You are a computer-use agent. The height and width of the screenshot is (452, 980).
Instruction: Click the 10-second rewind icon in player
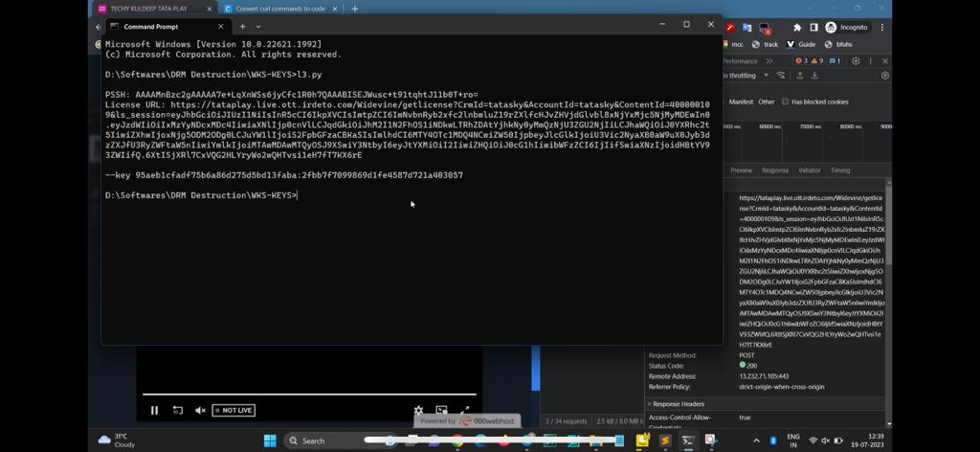click(177, 410)
